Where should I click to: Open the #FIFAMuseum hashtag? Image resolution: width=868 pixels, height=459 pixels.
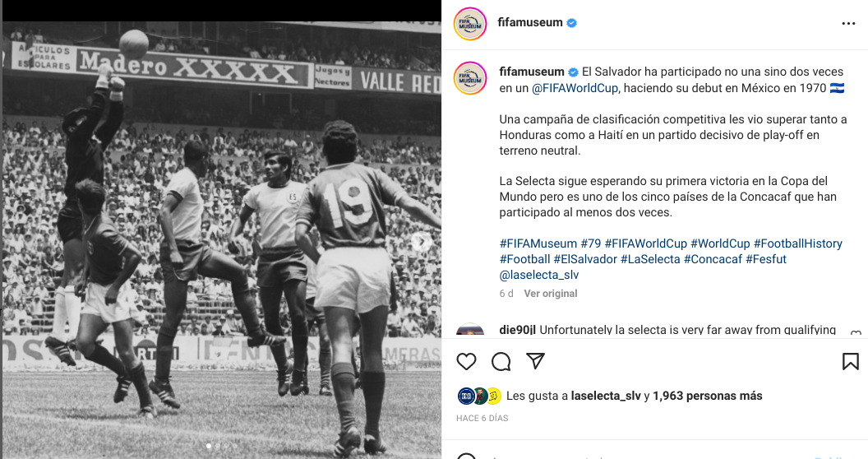pyautogui.click(x=538, y=243)
